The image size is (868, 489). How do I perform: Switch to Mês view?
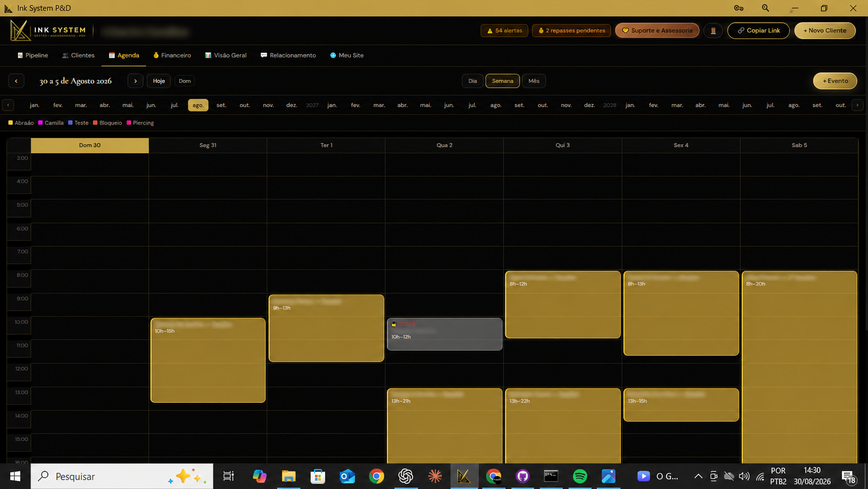[534, 81]
